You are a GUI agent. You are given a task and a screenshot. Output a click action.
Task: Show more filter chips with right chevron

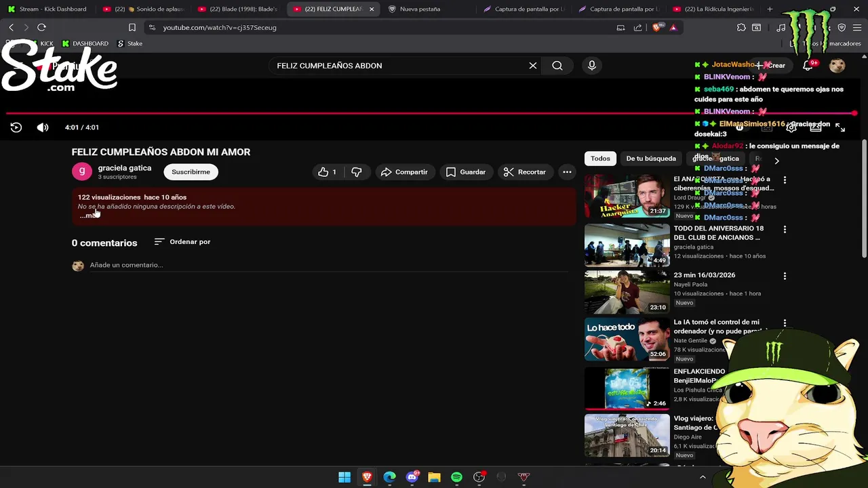pos(776,161)
